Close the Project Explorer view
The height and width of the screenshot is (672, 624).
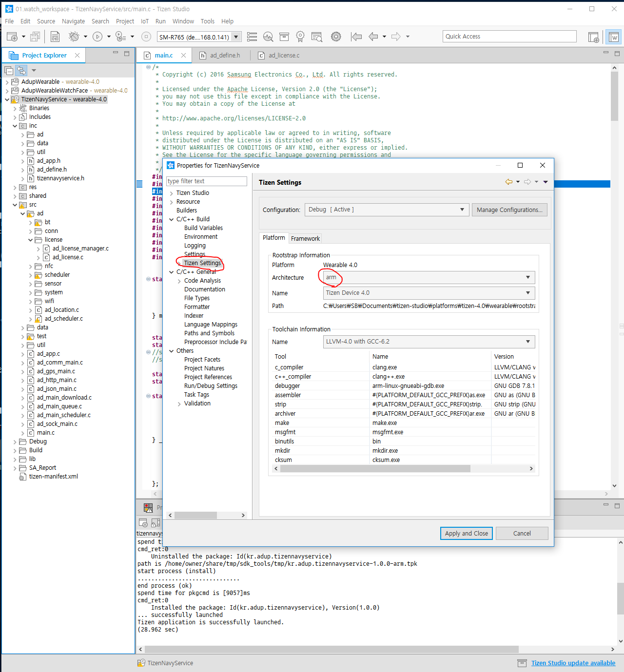coord(77,55)
